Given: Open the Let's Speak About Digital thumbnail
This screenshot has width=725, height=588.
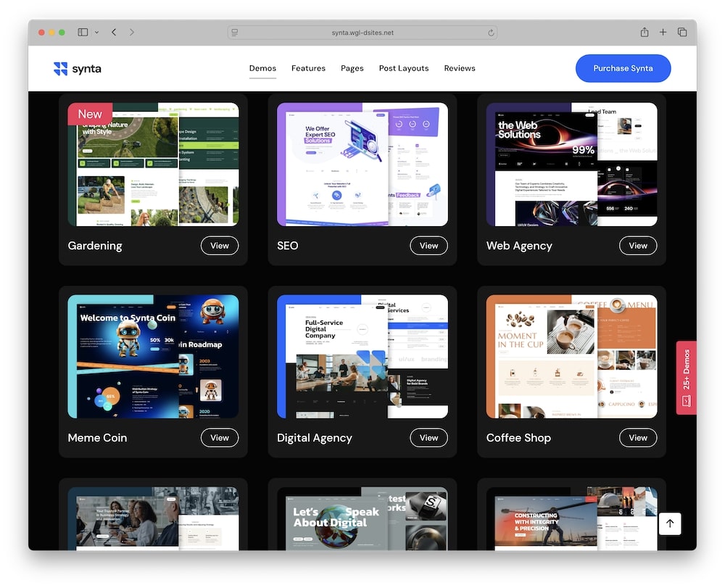Looking at the screenshot, I should pyautogui.click(x=362, y=518).
